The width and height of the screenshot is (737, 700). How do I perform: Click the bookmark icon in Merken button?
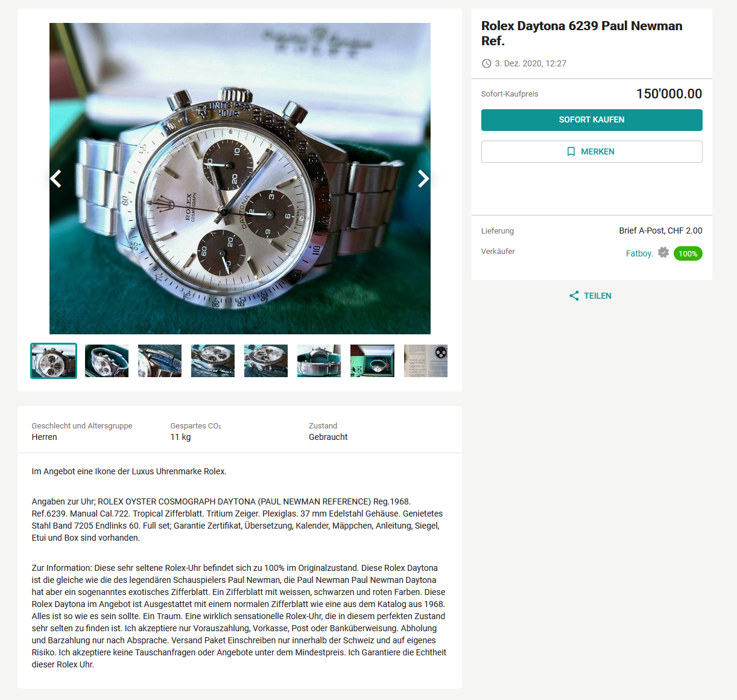click(x=571, y=151)
